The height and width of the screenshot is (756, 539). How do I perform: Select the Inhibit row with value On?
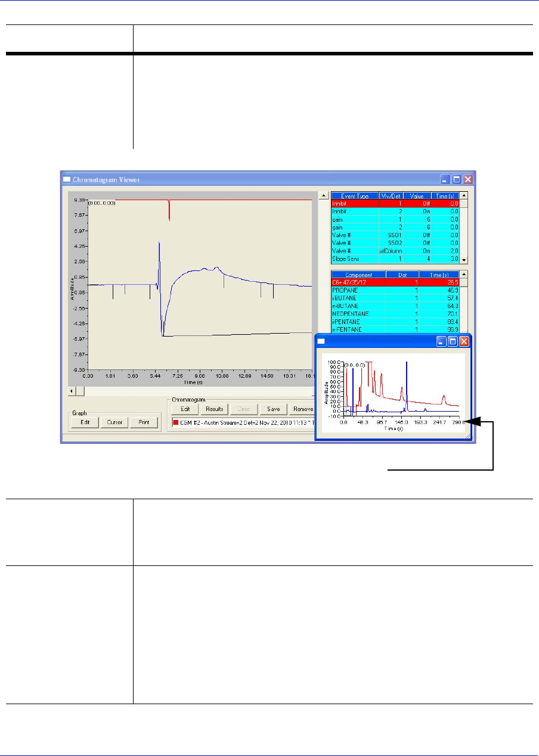[x=395, y=211]
